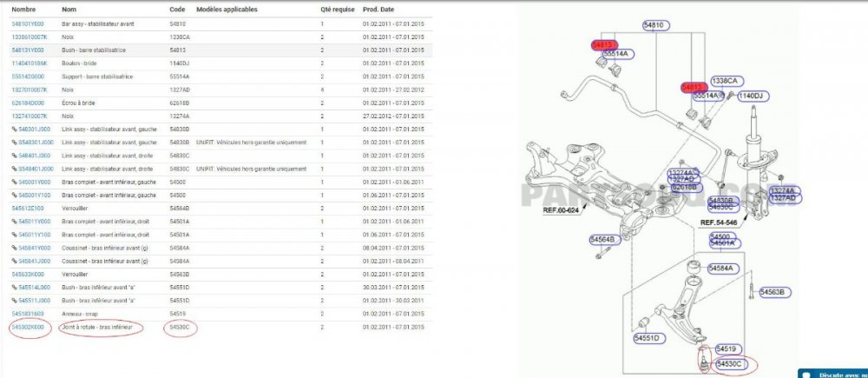Viewport: 868px width, 378px height.
Task: Click link icon beside part 545011Y100
Action: pos(15,235)
